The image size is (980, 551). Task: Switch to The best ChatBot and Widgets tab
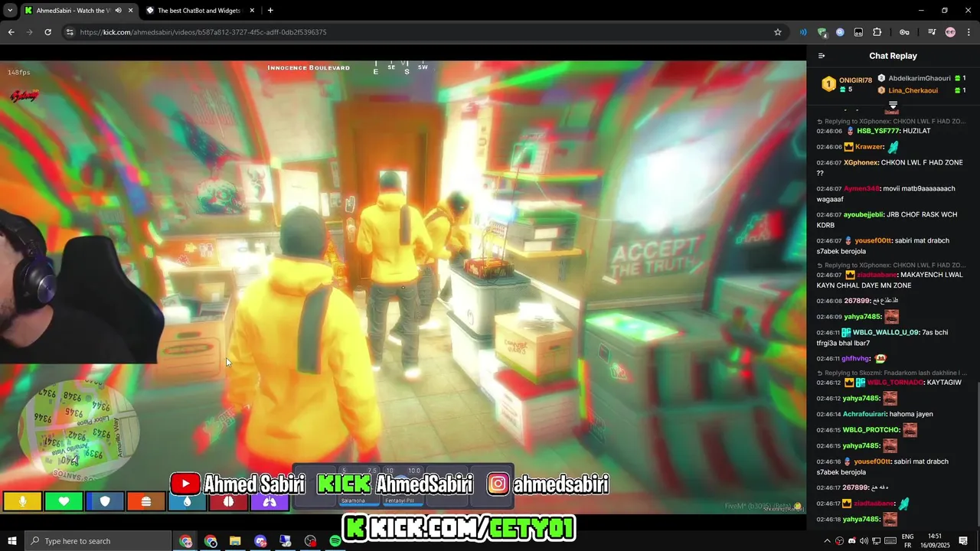click(199, 11)
